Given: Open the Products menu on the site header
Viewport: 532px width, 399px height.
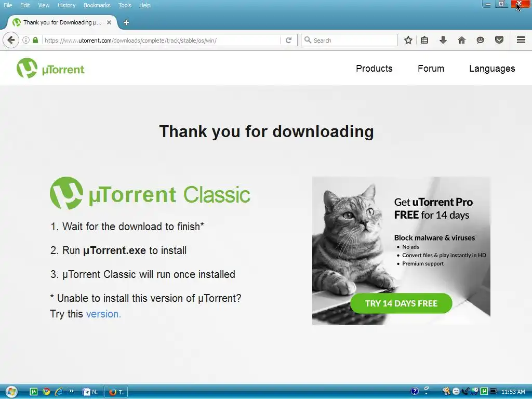Looking at the screenshot, I should [x=374, y=69].
